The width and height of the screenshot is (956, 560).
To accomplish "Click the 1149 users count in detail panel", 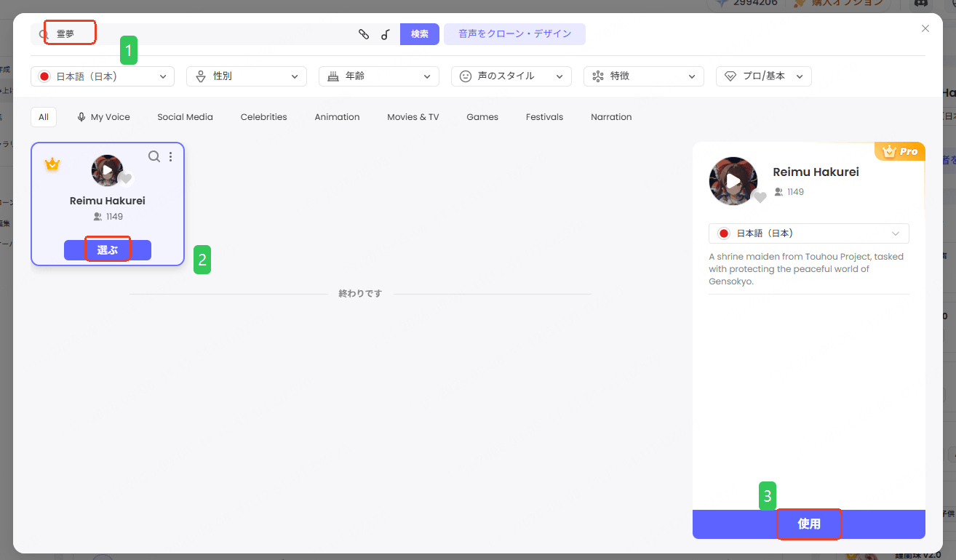I will tap(789, 192).
